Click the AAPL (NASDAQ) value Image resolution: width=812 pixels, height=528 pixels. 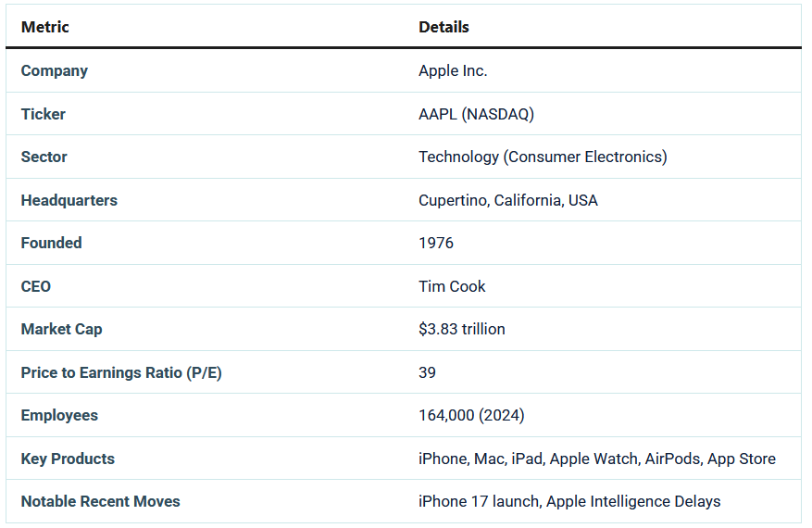coord(476,114)
